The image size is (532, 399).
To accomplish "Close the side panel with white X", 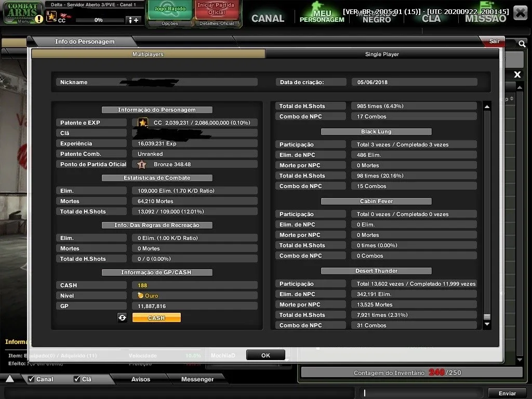I will 517,75.
